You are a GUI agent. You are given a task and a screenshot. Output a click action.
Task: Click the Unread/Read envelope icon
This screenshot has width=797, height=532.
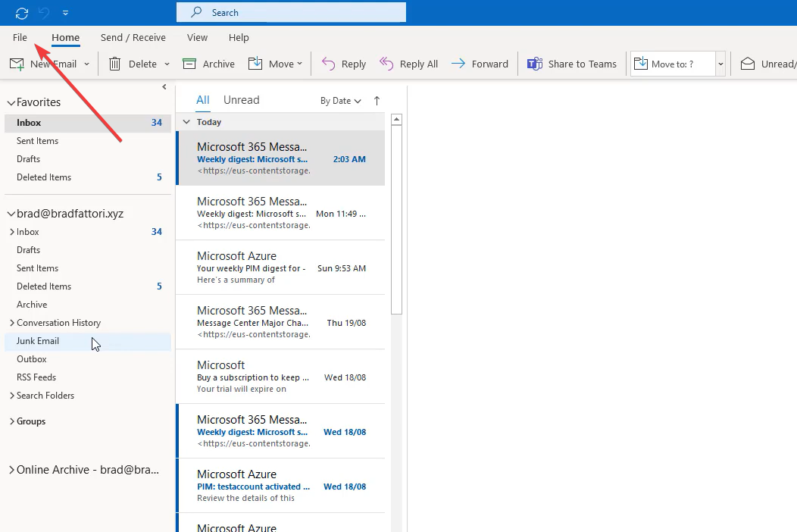(x=748, y=64)
